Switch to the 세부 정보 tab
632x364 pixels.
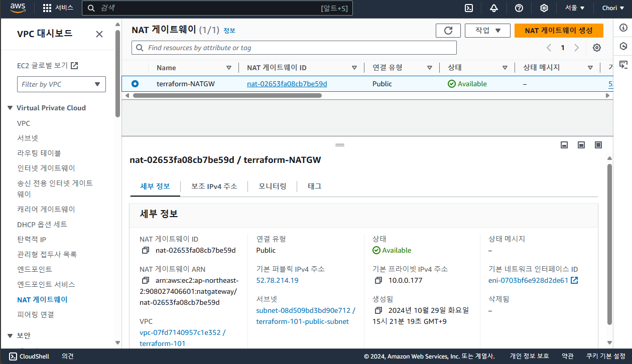click(x=155, y=186)
